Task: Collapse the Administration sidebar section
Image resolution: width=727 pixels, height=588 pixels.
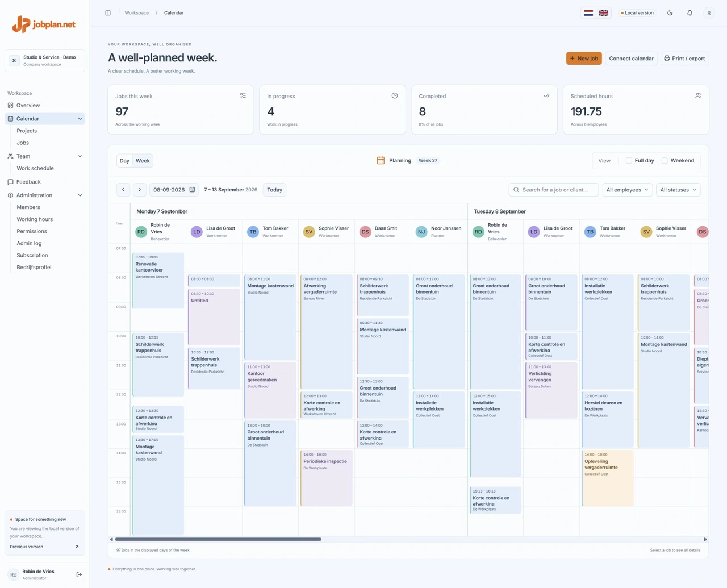Action: tap(80, 195)
